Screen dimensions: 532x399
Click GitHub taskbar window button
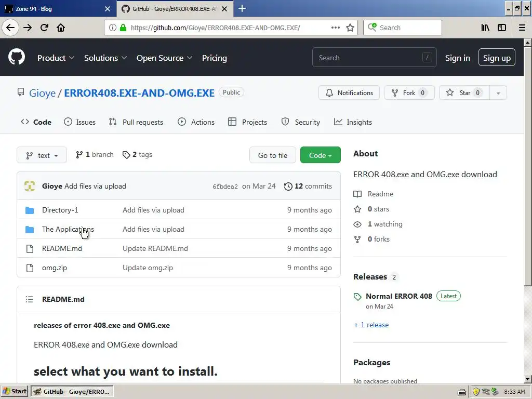pos(72,391)
